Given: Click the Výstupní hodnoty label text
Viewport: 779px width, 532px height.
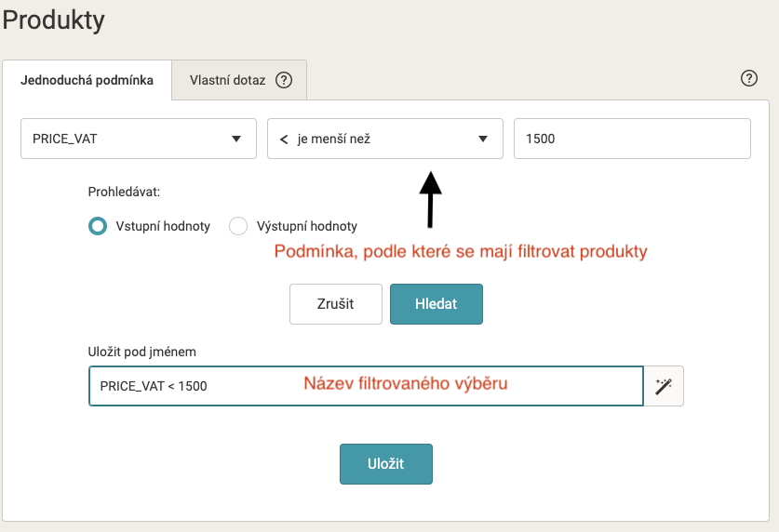Looking at the screenshot, I should (x=306, y=226).
